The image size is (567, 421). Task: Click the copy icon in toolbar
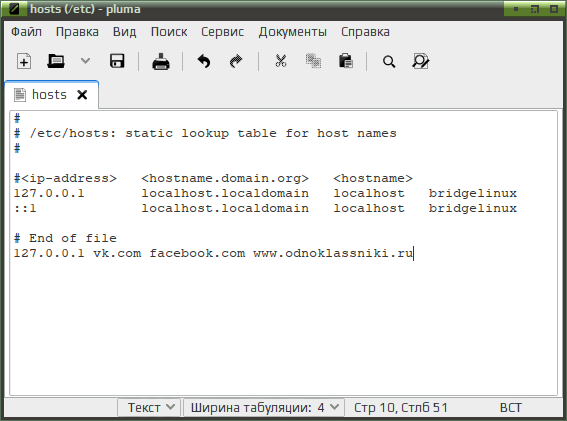click(313, 61)
